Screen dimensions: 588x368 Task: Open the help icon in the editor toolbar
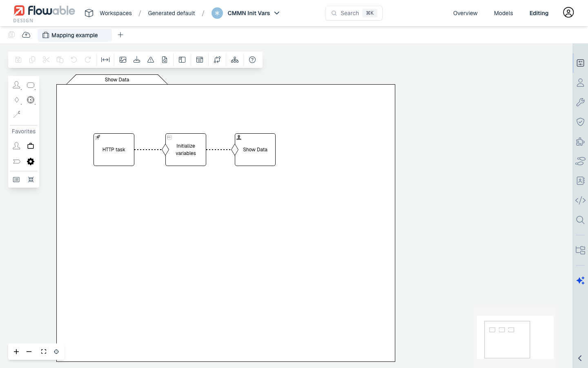point(252,60)
